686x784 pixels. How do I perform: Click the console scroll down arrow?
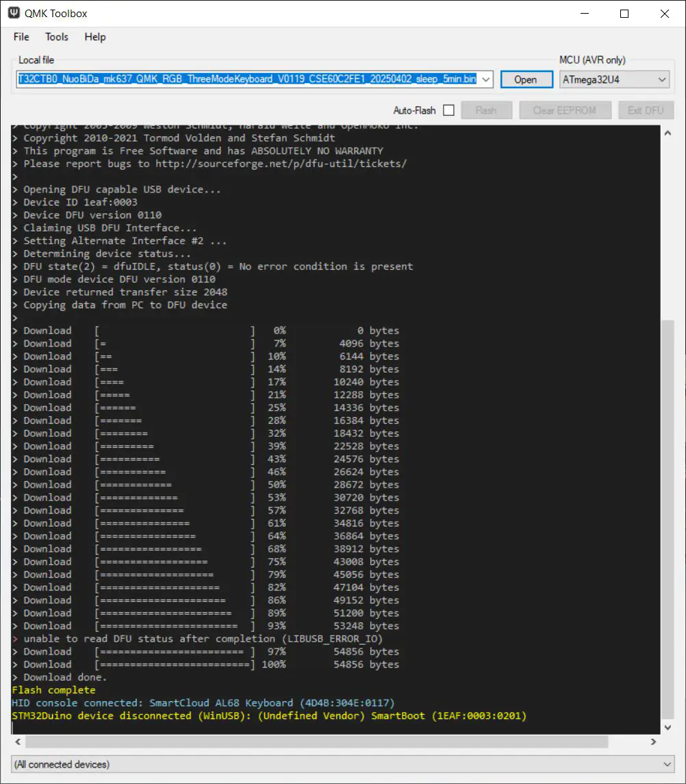point(668,727)
